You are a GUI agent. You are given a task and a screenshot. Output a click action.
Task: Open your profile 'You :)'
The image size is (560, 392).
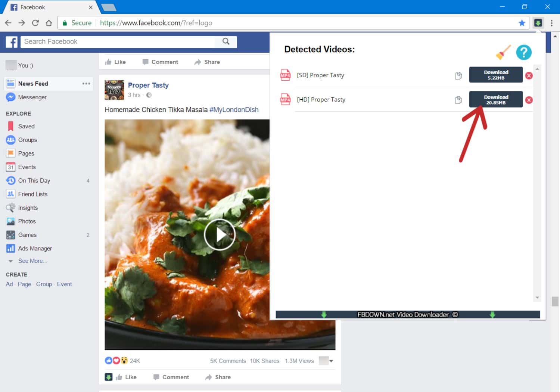(x=19, y=65)
